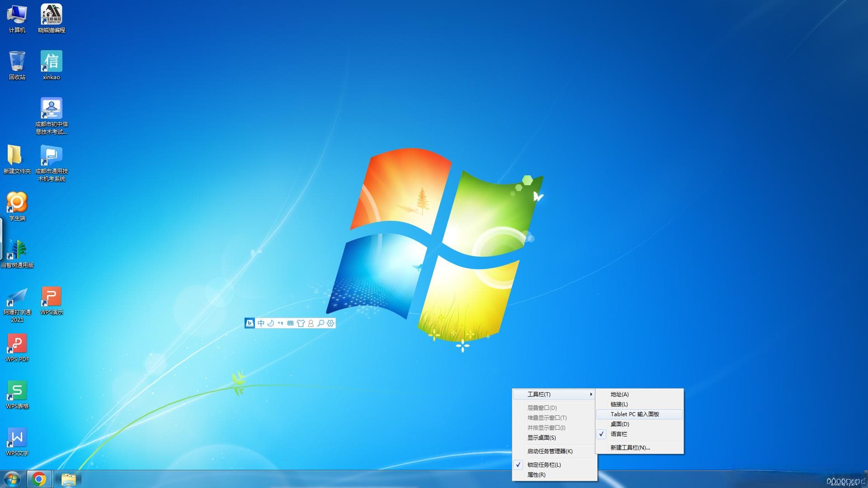Open IME skin settings shirt icon
The height and width of the screenshot is (488, 868).
301,323
